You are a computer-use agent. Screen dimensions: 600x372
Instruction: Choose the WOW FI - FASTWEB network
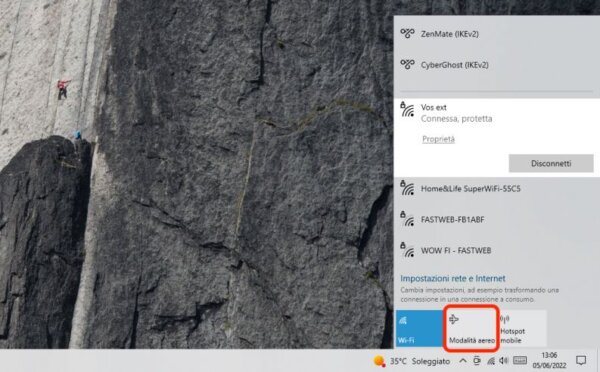pos(497,251)
